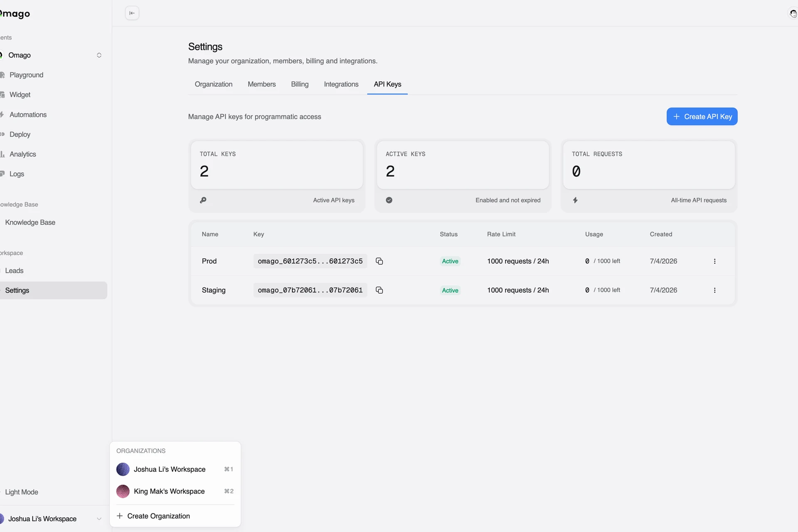
Task: Open the Prod key actions menu
Action: 714,261
